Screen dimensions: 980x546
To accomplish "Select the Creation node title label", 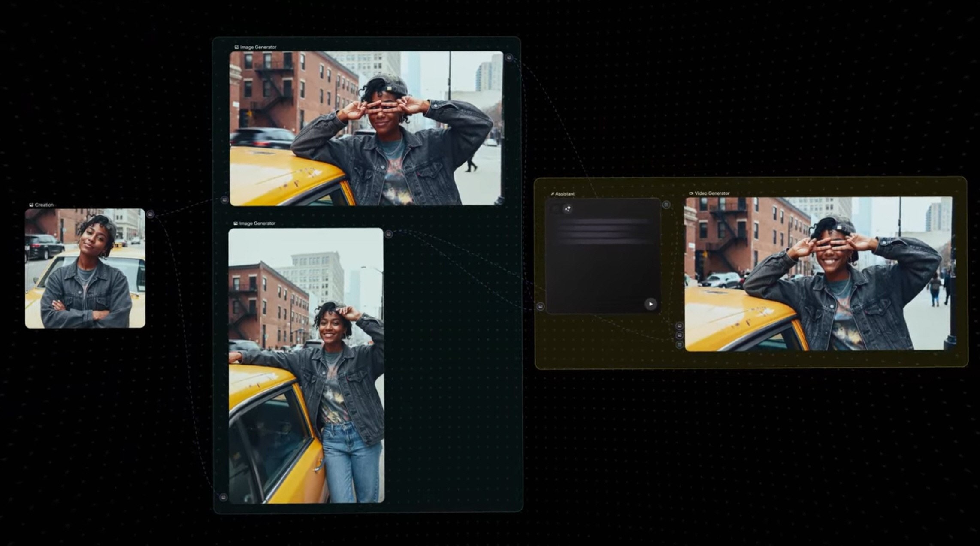I will tap(44, 205).
